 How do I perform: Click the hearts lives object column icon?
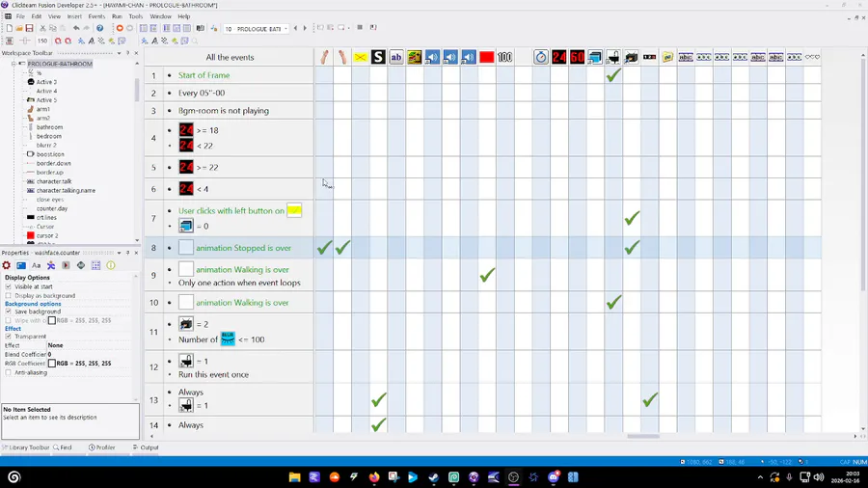click(x=813, y=57)
